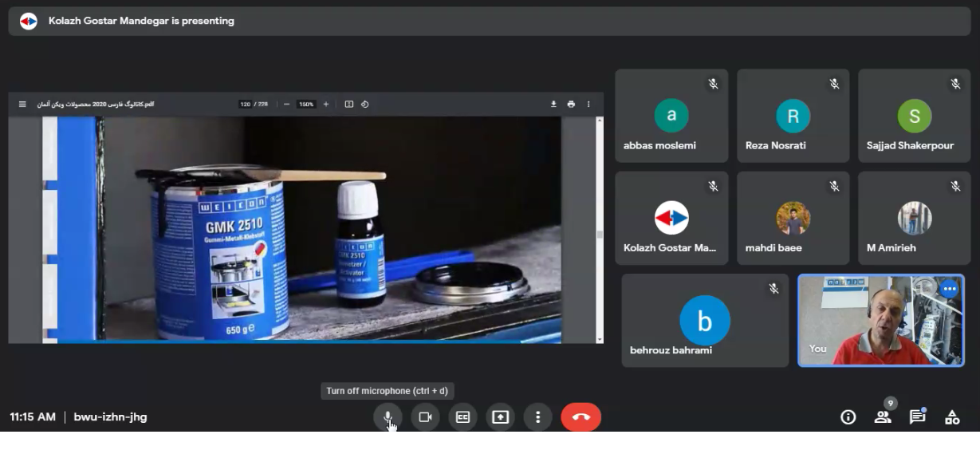Click the meeting code bwu-izhn-jhg

point(111,416)
